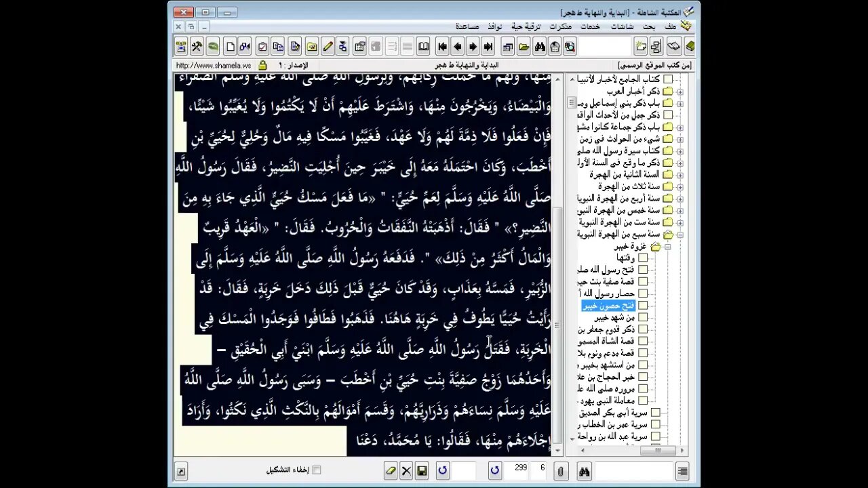This screenshot has width=868, height=488.
Task: Select the حصار رسول الله tree item
Action: pos(606,293)
